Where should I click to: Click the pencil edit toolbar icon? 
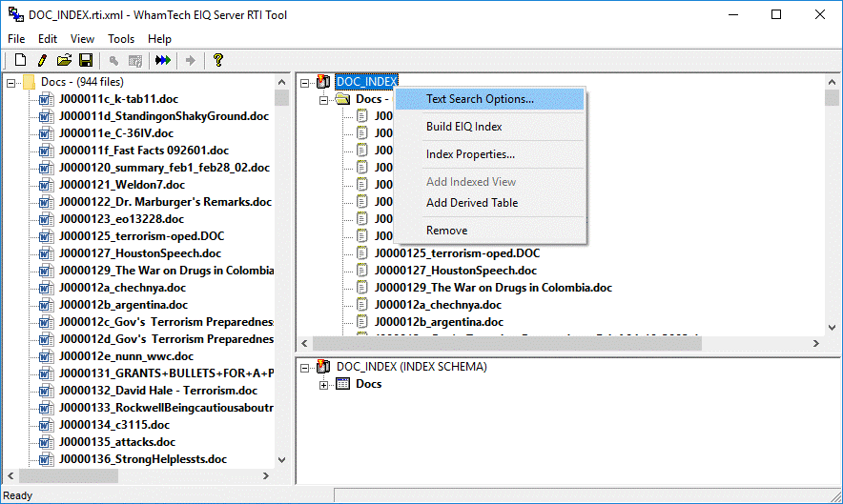[x=42, y=60]
